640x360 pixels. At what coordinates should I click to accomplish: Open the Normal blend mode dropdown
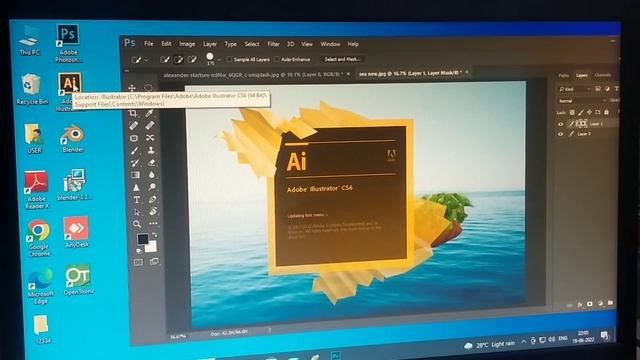click(x=582, y=100)
